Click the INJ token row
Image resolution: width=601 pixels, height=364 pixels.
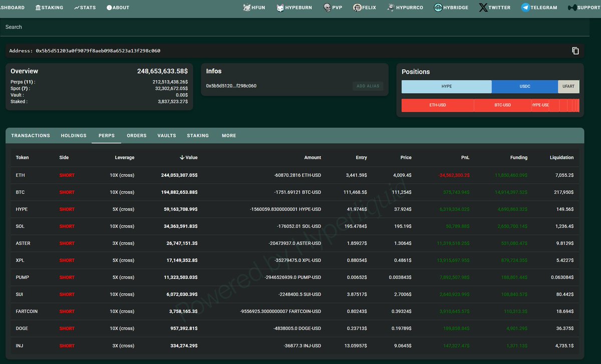pyautogui.click(x=294, y=345)
